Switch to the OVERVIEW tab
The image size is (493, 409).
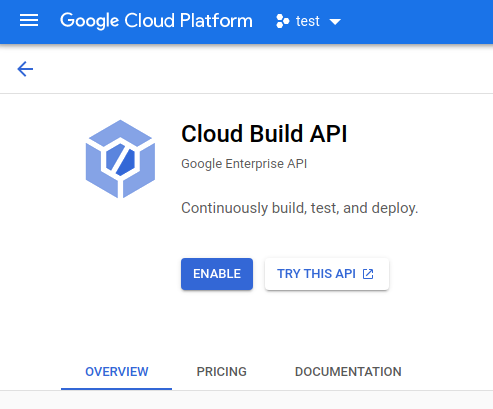click(x=117, y=372)
